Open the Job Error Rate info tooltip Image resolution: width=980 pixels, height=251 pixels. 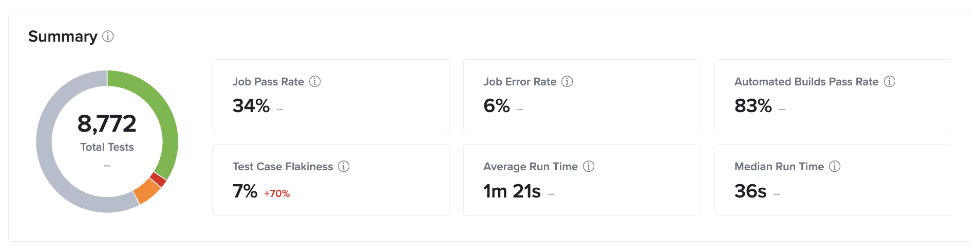click(567, 82)
